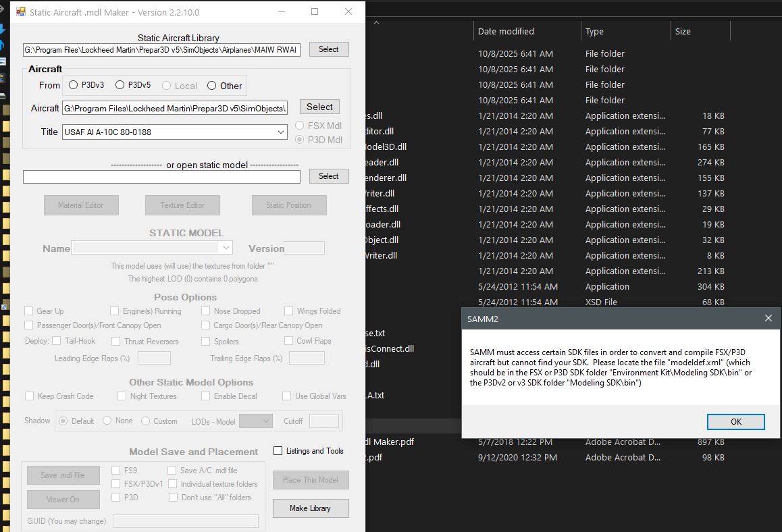Screen dimensions: 782x532
Task: Select the file ending in 'ffects.dll' in Explorer
Action: 548,209
